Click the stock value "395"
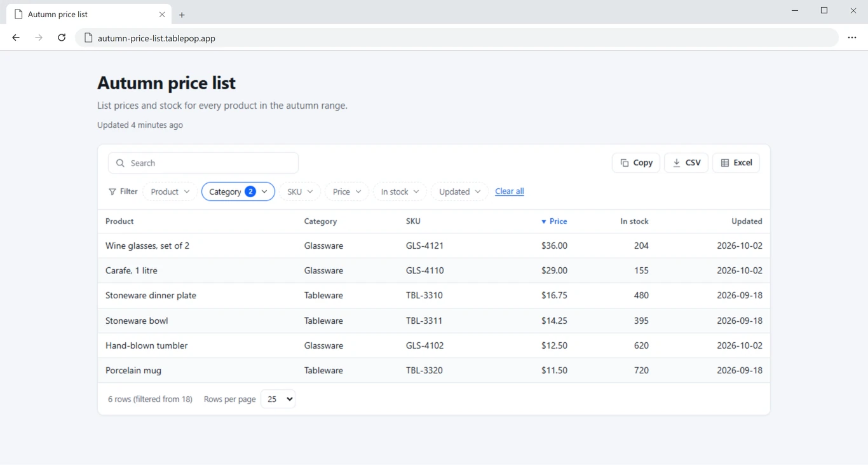Viewport: 868px width, 465px height. (641, 321)
